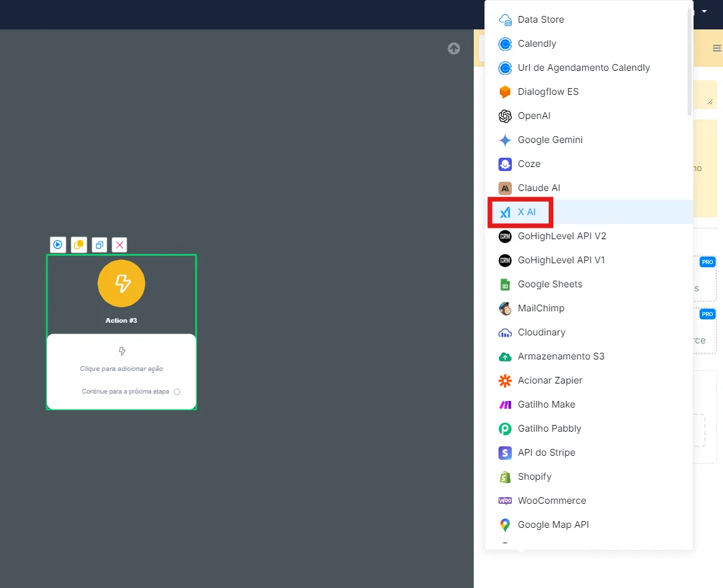This screenshot has width=723, height=588.
Task: Select the MailChimp label
Action: [541, 308]
